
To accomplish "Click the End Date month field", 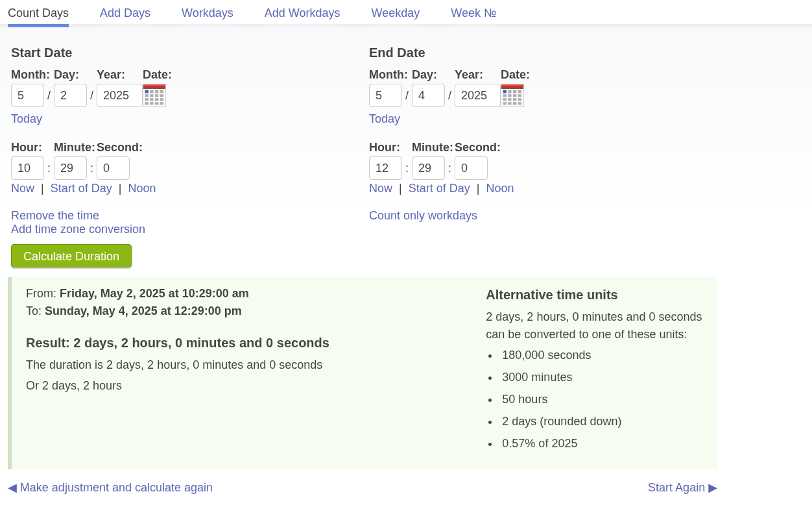I will [x=385, y=95].
